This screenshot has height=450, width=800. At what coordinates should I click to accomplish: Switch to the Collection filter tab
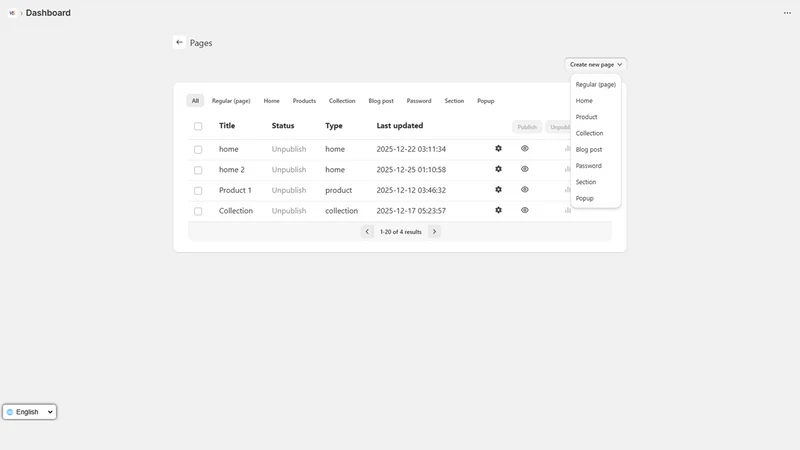point(342,101)
